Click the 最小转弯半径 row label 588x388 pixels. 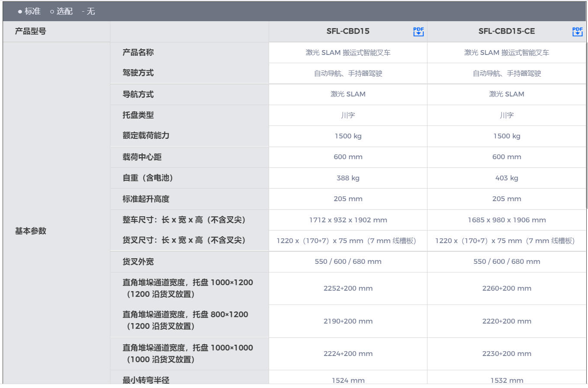coord(146,380)
